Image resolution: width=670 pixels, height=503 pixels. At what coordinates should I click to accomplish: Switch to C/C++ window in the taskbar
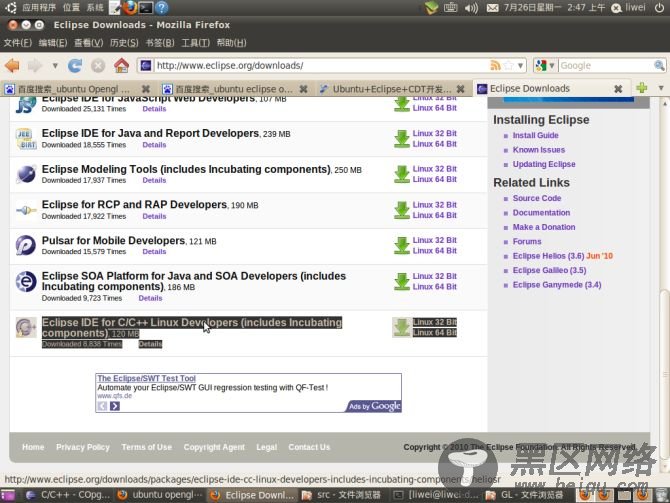(68, 495)
